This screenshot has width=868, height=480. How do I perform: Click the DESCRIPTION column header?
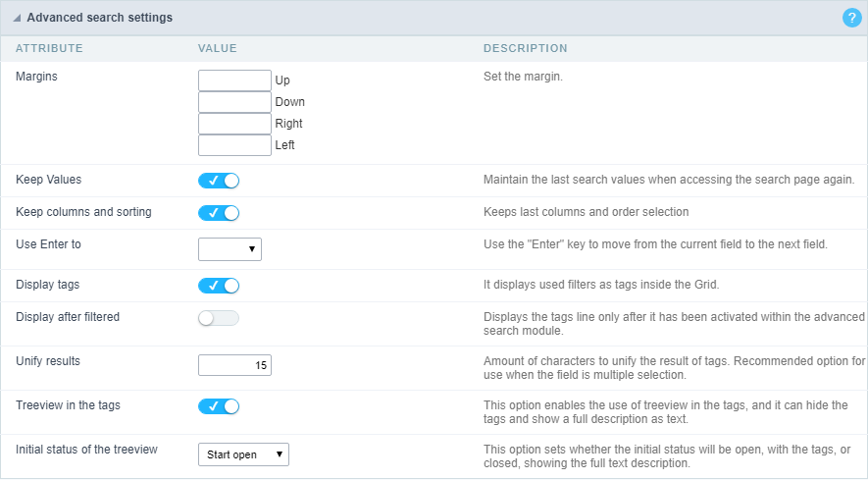525,48
